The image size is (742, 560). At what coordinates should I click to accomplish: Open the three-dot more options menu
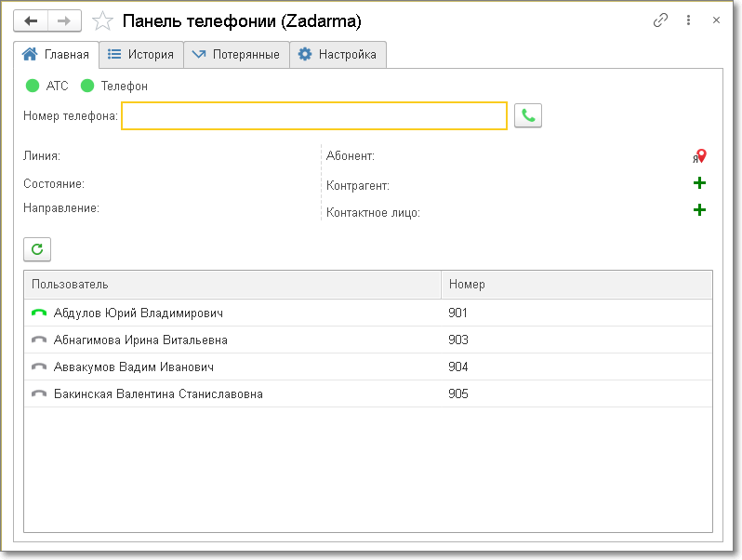click(688, 20)
